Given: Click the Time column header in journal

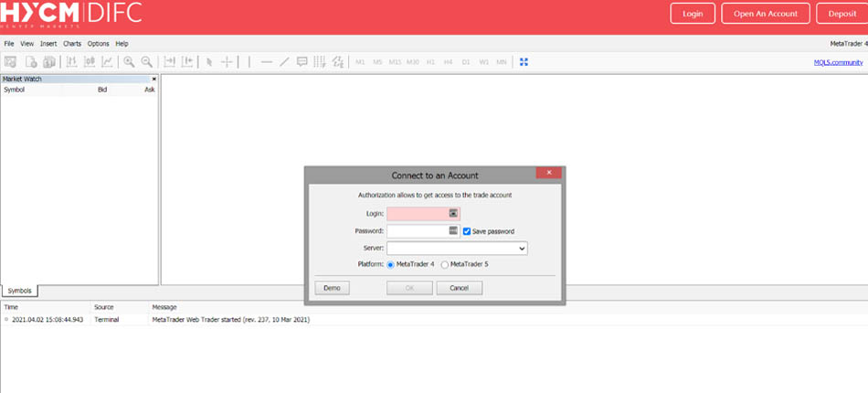Looking at the screenshot, I should 10,307.
